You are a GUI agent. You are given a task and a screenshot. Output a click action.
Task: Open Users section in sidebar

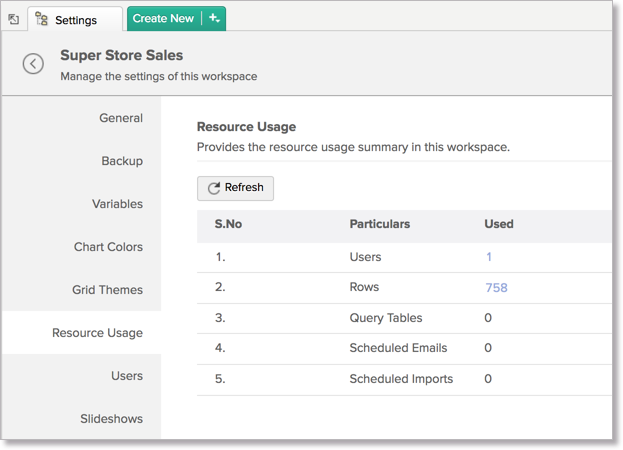126,376
